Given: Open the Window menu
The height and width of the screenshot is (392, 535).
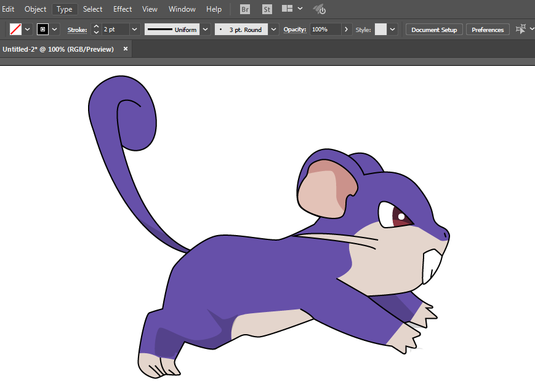Looking at the screenshot, I should pos(182,9).
